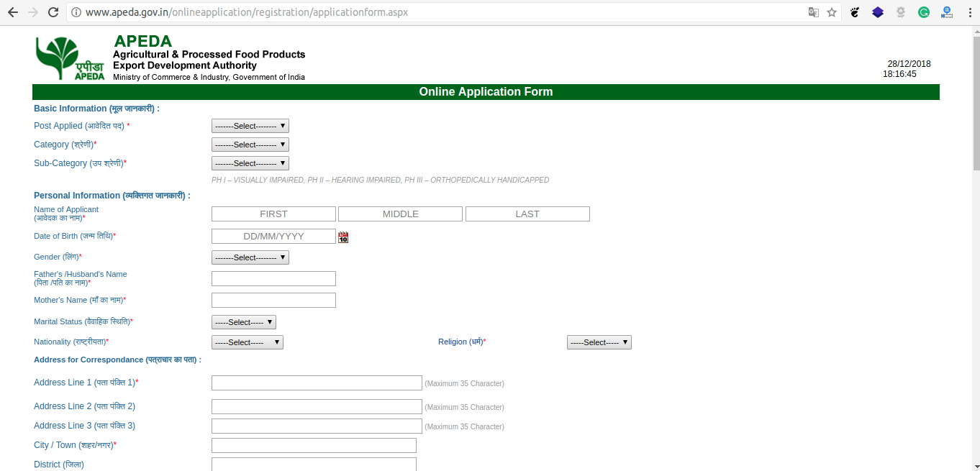The width and height of the screenshot is (980, 471).
Task: Expand the Religion dropdown
Action: [x=599, y=342]
